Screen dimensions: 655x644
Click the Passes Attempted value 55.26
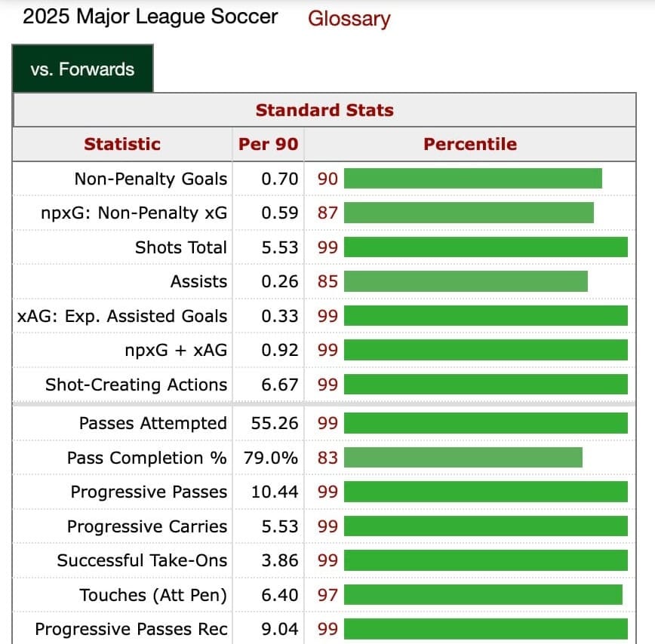(x=275, y=423)
